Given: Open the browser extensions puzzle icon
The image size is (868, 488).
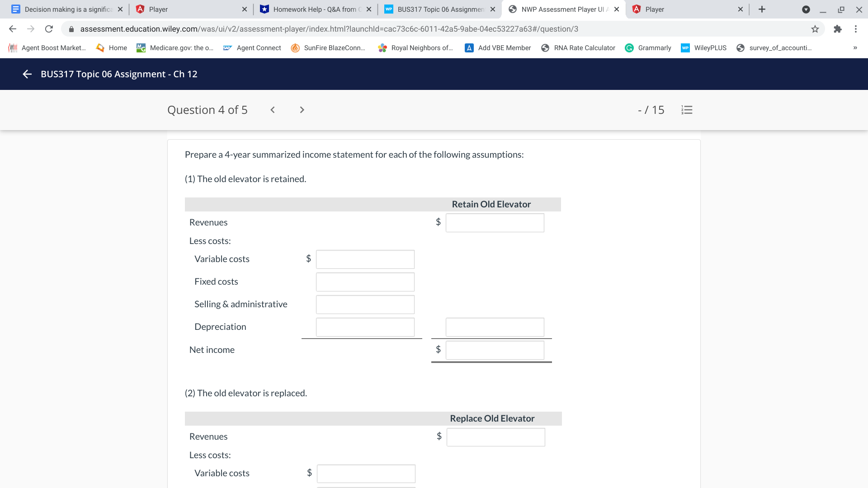Looking at the screenshot, I should point(837,29).
